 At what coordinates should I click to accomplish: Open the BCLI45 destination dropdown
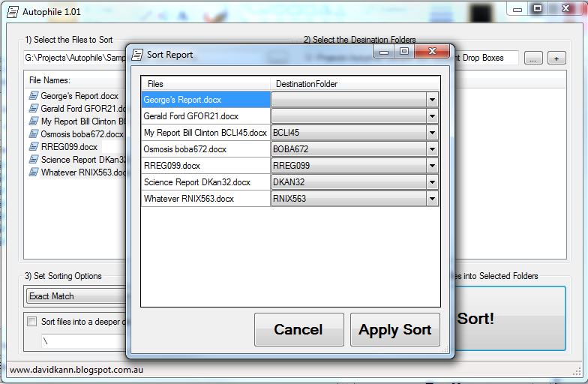click(432, 133)
